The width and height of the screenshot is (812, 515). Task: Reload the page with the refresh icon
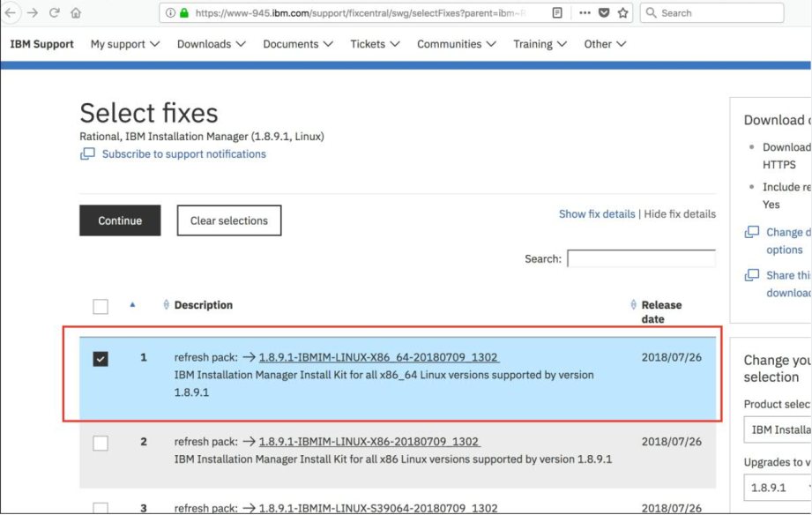(55, 14)
